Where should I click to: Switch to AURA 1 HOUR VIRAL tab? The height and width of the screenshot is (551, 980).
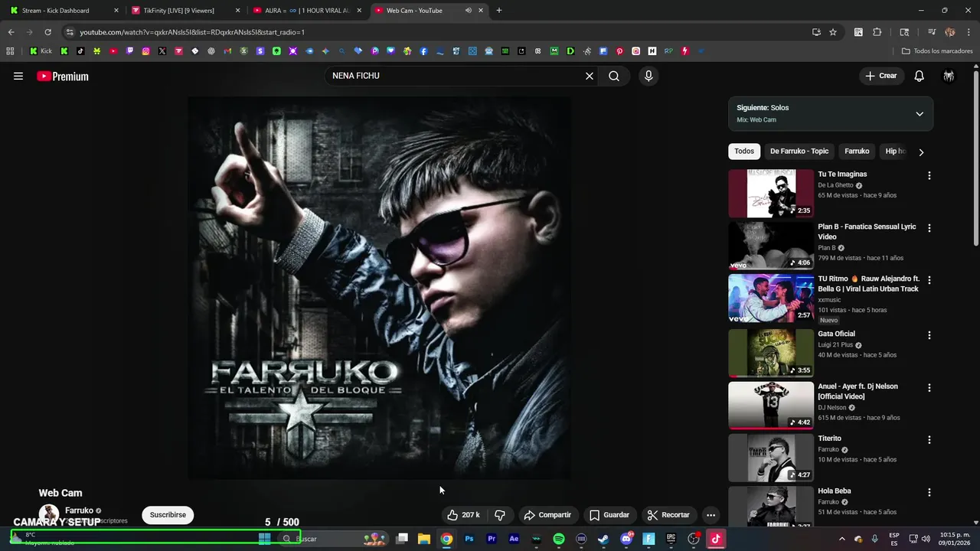click(x=308, y=11)
